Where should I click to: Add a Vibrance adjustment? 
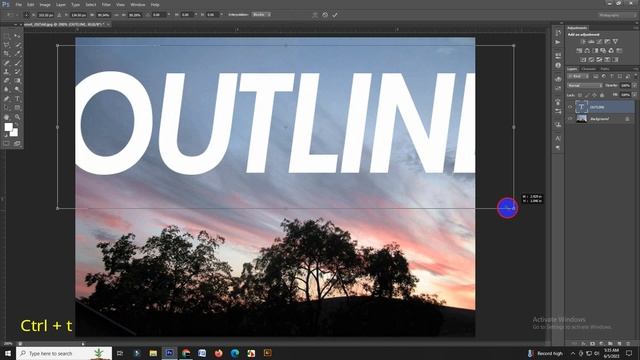tap(616, 42)
